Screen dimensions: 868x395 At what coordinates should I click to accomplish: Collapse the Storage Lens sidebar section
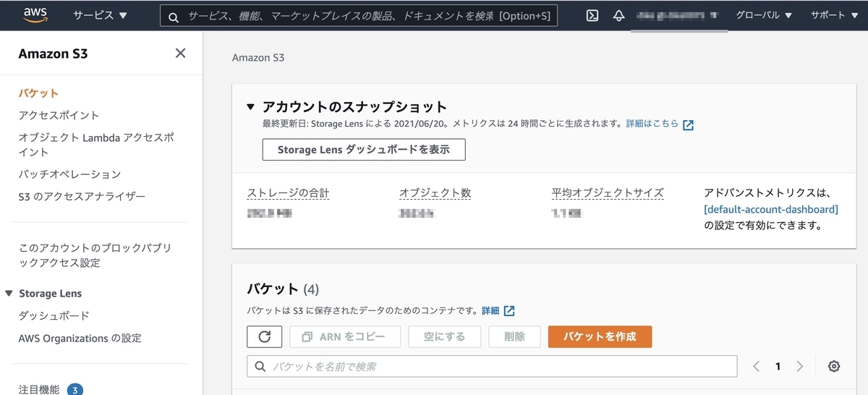click(x=9, y=294)
